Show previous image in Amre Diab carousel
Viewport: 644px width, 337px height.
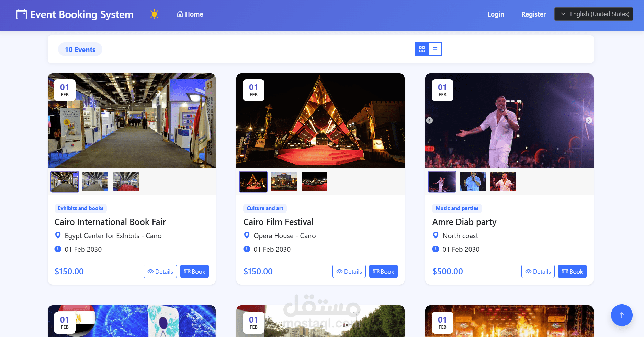(x=429, y=120)
